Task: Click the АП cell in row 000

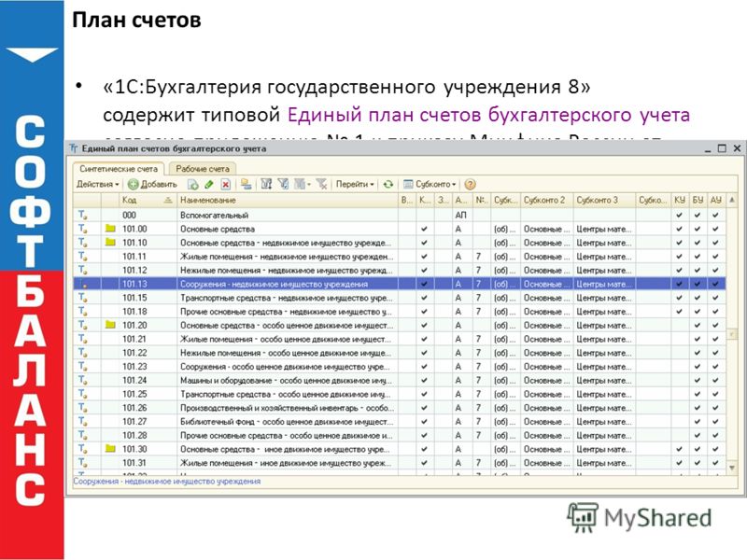Action: [460, 216]
